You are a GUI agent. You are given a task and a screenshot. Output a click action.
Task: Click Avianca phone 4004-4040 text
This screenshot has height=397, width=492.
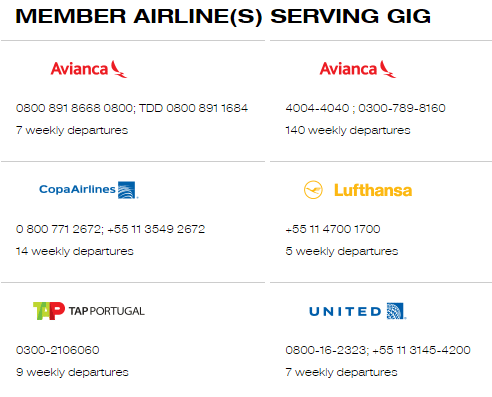click(317, 108)
